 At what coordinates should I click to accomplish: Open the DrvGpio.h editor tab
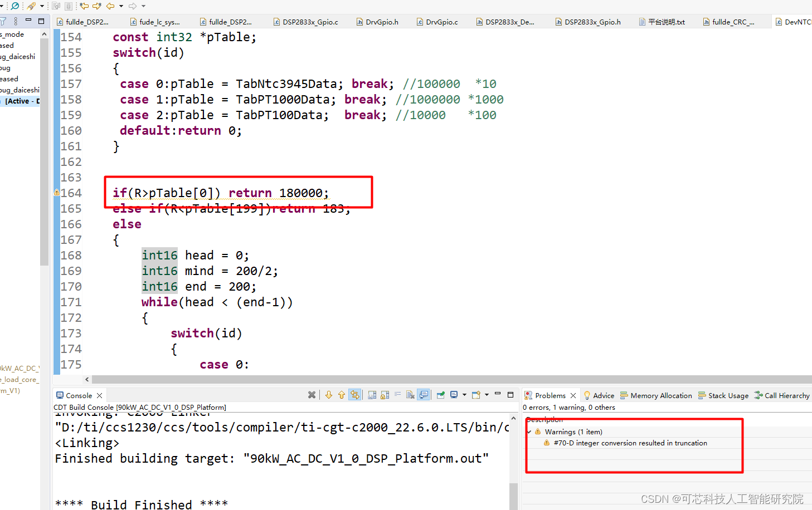378,22
